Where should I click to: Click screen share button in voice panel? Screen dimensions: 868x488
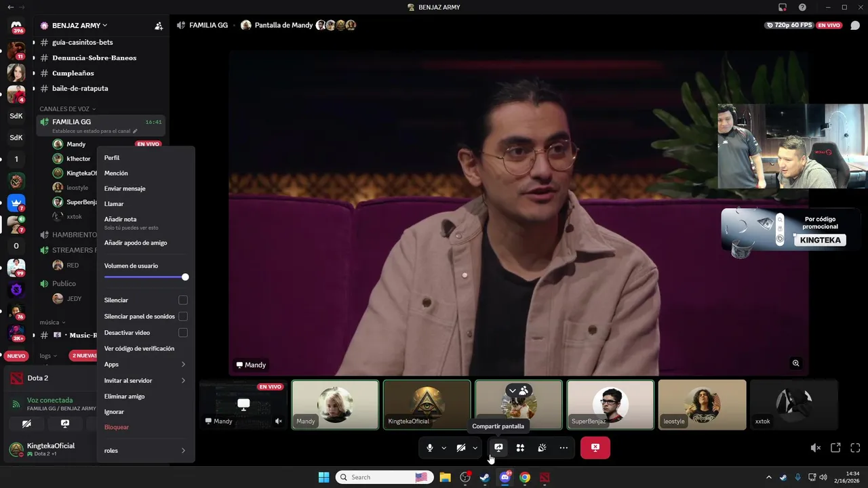(x=65, y=424)
